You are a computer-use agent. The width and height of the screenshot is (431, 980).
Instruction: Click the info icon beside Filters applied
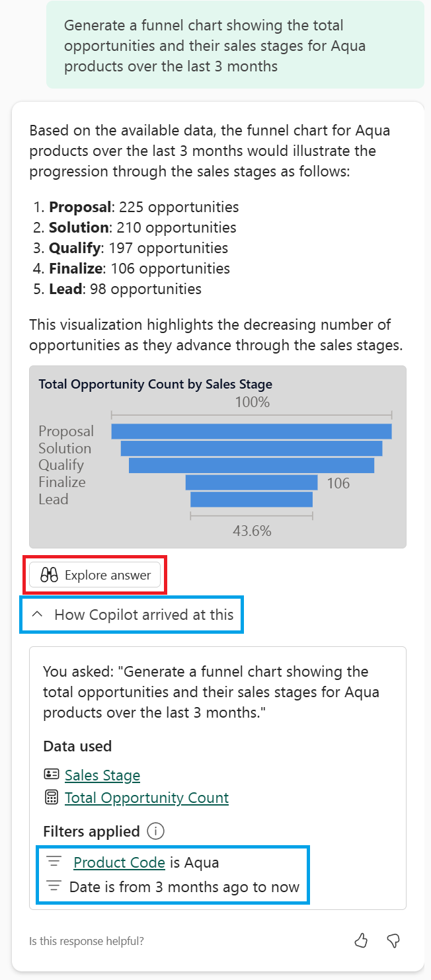click(155, 831)
